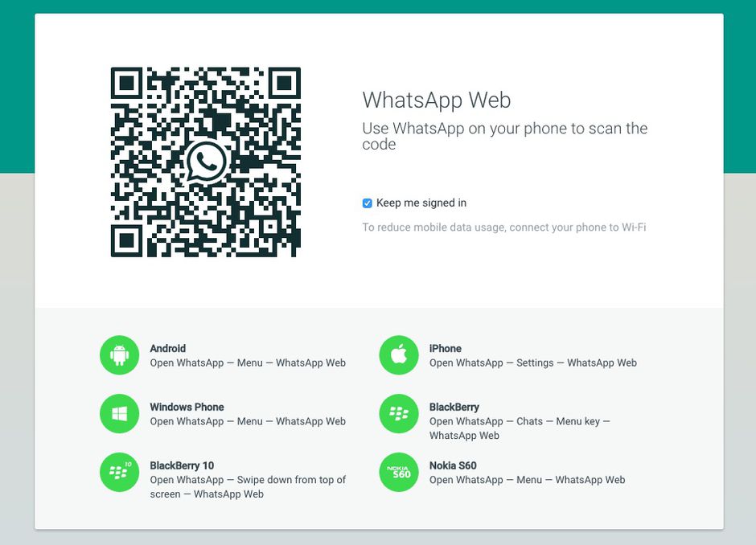Click the "Keep me signed in" label text
This screenshot has width=756, height=545.
click(x=421, y=203)
